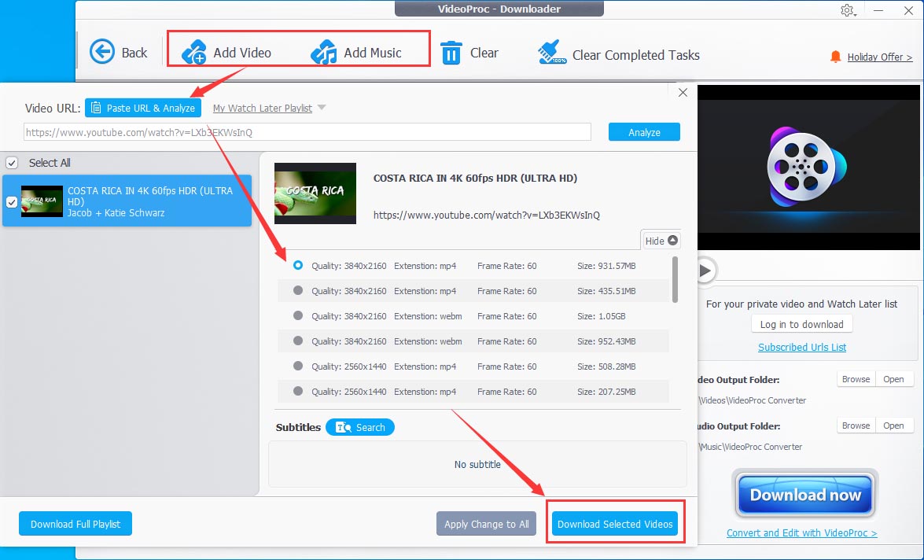This screenshot has height=560, width=924.
Task: Click the Download now button
Action: (x=805, y=495)
